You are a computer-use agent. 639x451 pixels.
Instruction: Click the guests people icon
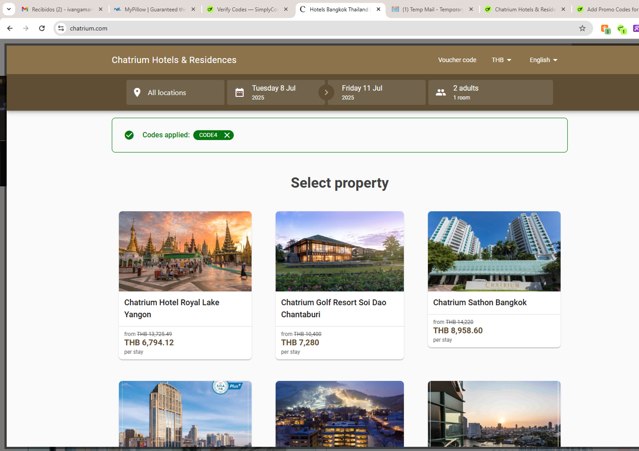[x=441, y=92]
